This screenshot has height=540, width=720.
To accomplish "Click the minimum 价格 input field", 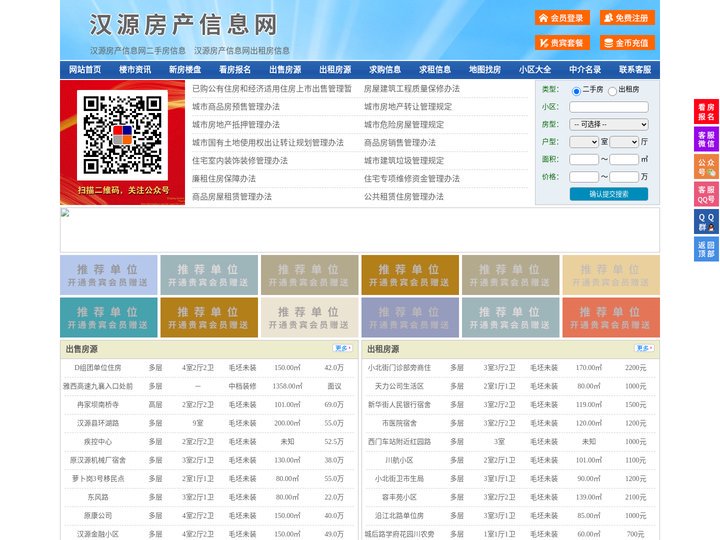I will [x=584, y=177].
